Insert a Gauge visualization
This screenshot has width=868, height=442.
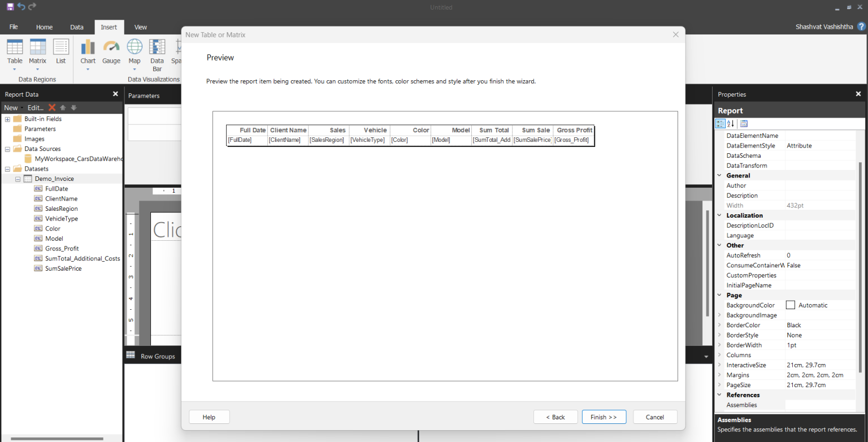(111, 54)
